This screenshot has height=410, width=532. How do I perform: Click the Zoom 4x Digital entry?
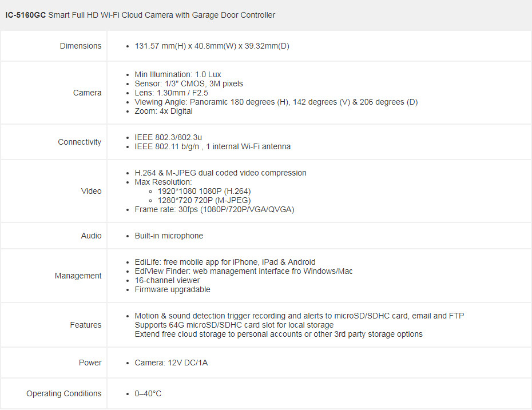pyautogui.click(x=164, y=112)
